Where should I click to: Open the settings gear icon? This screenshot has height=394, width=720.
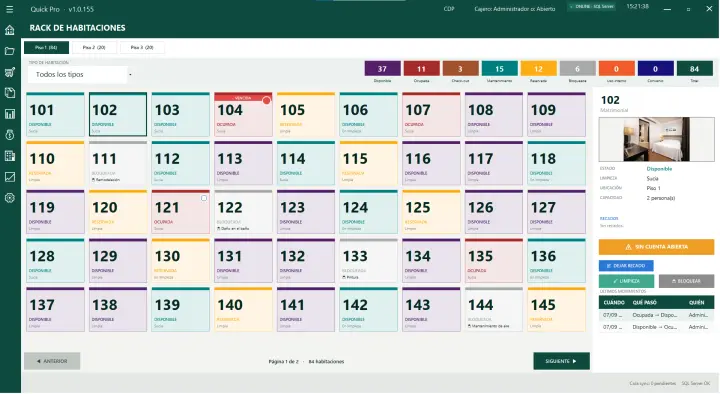tap(10, 198)
